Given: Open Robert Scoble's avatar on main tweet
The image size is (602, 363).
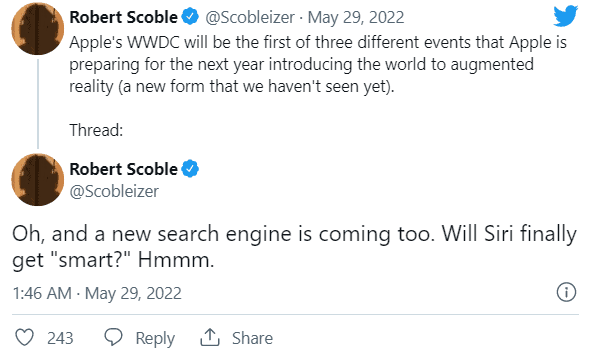Looking at the screenshot, I should [37, 180].
